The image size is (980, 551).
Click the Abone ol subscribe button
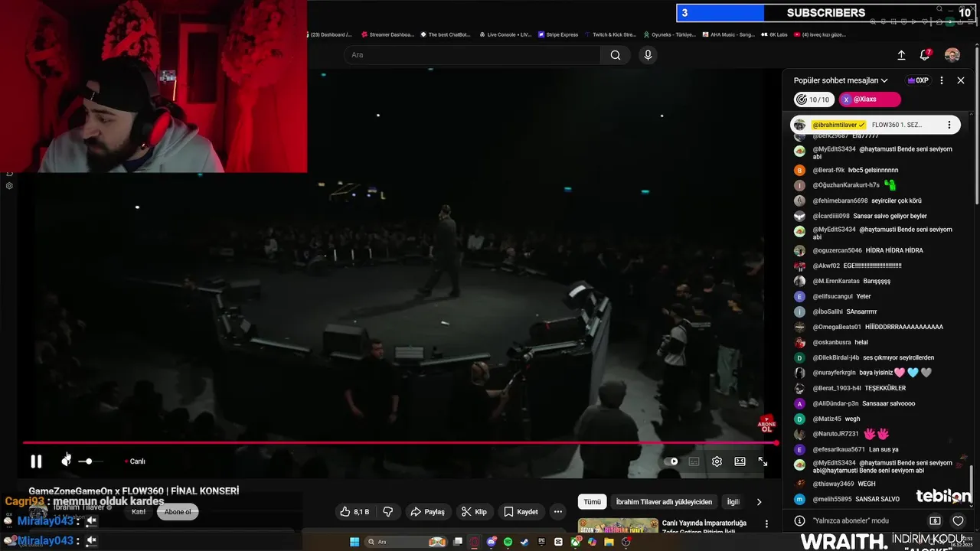[178, 512]
